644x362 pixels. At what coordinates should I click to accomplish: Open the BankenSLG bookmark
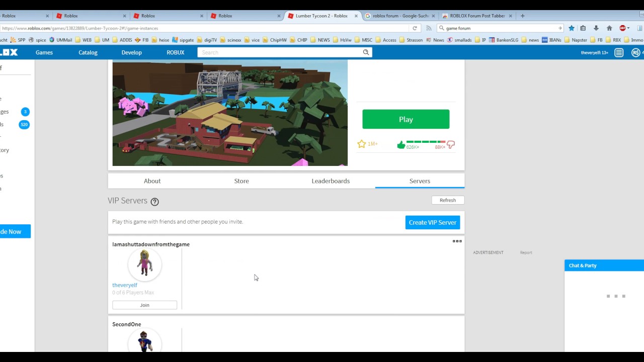503,40
